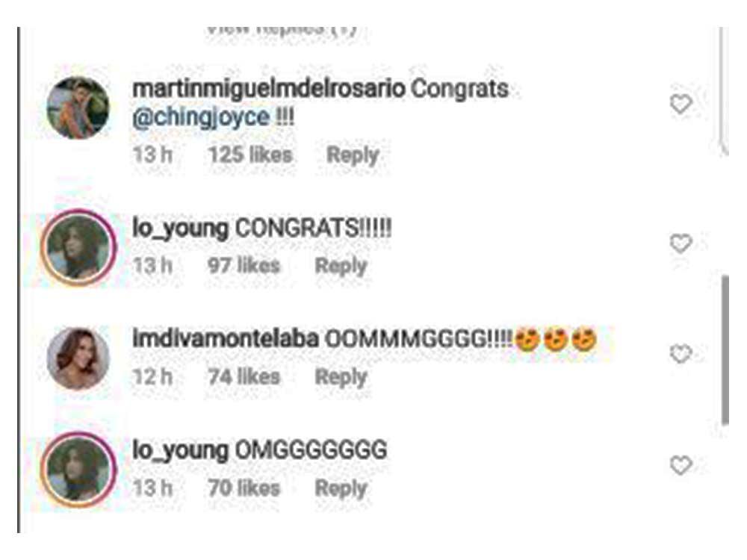Open martinmiguelmdelrosario's profile picture

[x=78, y=108]
